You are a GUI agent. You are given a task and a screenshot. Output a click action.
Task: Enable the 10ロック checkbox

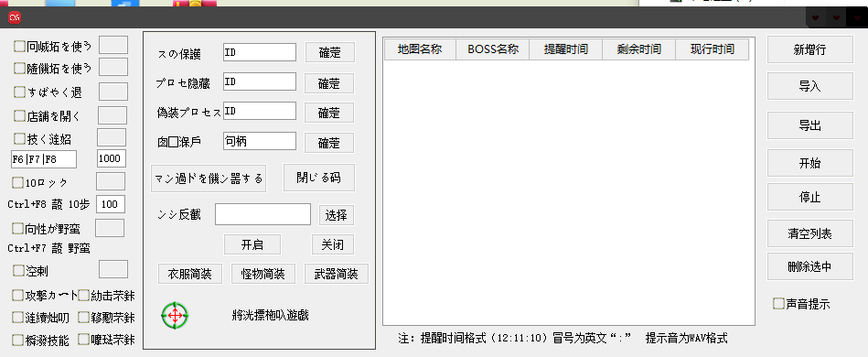click(17, 182)
